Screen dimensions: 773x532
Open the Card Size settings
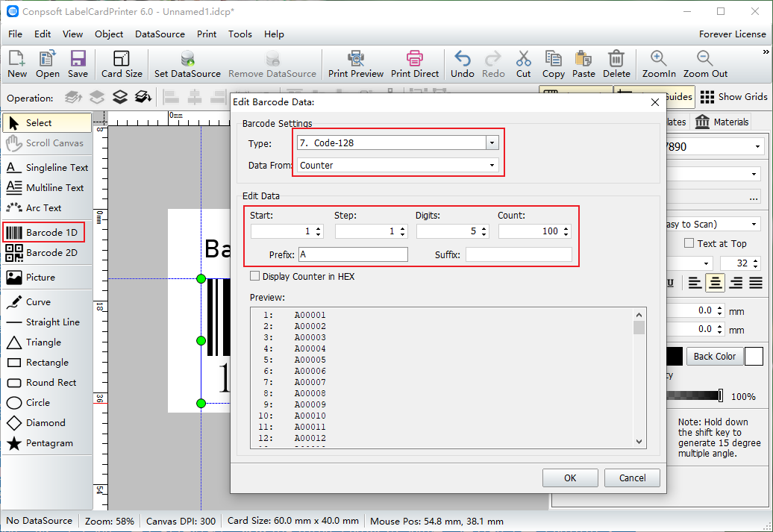click(122, 64)
